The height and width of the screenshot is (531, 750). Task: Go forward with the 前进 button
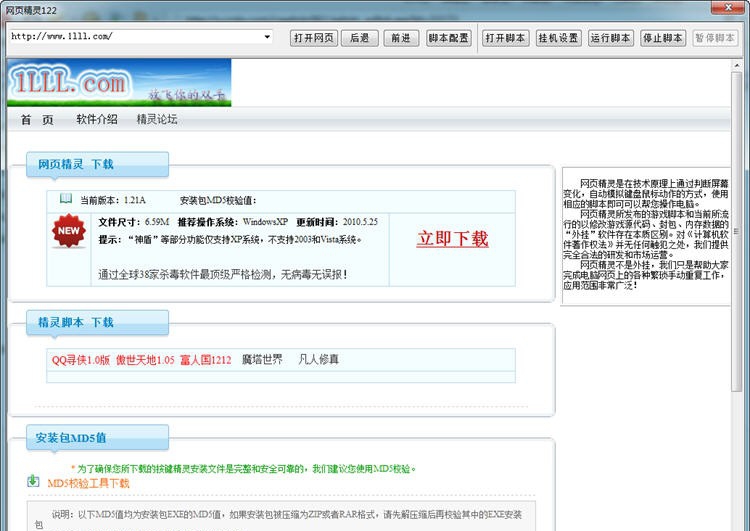[x=400, y=38]
